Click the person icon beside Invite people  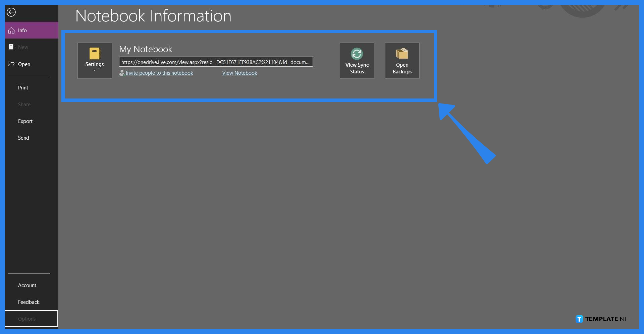click(122, 73)
